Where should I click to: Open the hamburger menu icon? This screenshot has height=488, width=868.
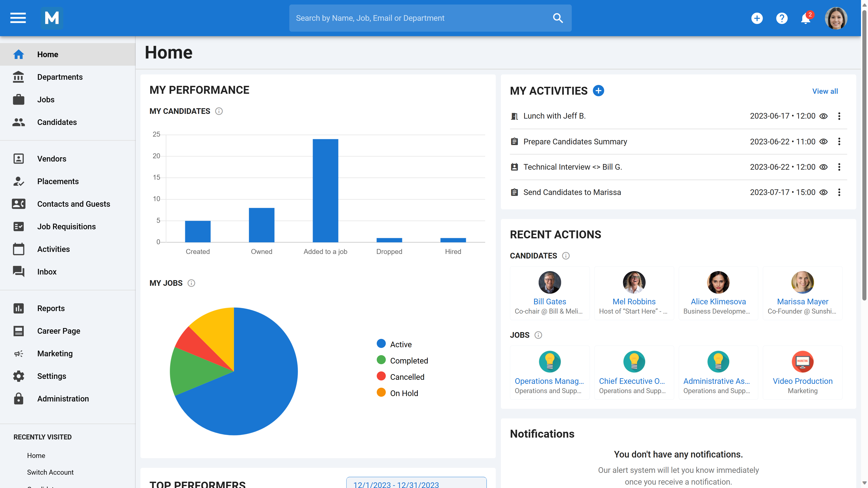[x=18, y=18]
